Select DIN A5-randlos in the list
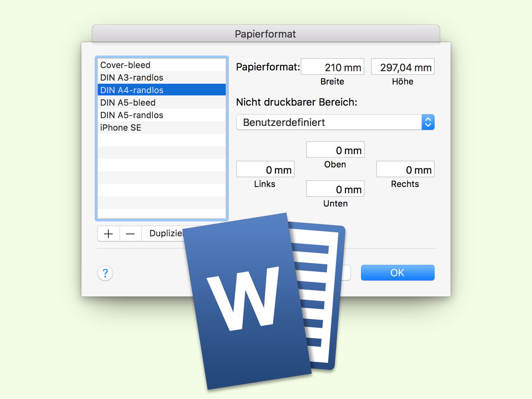Screen dimensions: 532x399 click(162, 115)
